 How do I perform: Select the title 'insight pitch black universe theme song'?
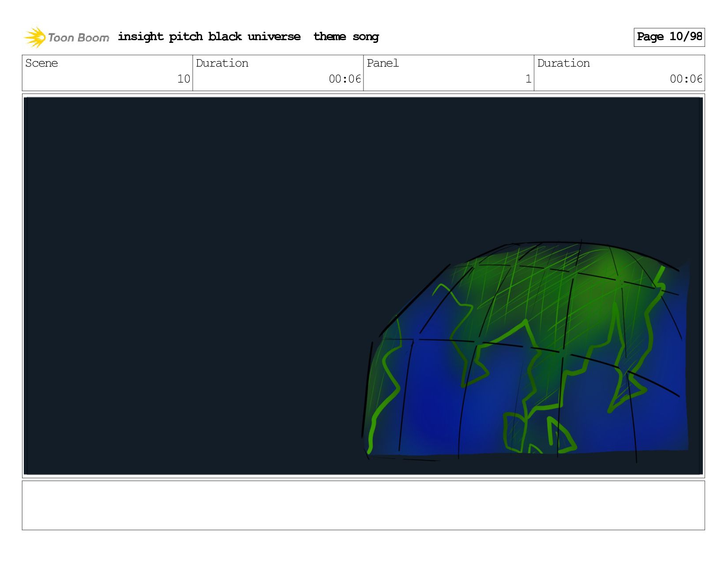[248, 37]
